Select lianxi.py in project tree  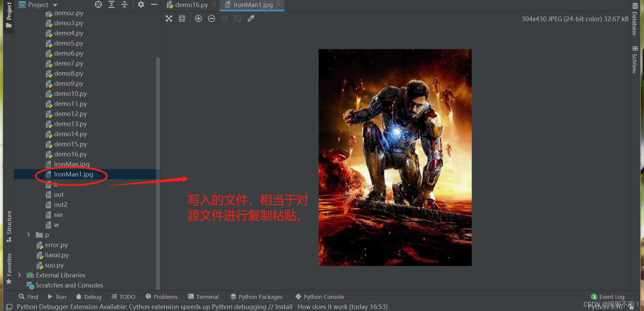[56, 255]
